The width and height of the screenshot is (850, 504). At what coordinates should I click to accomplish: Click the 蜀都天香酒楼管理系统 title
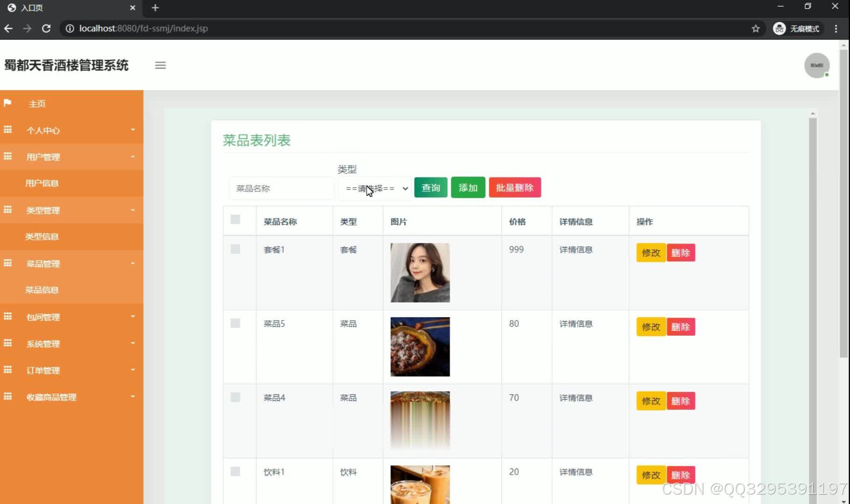(x=66, y=65)
